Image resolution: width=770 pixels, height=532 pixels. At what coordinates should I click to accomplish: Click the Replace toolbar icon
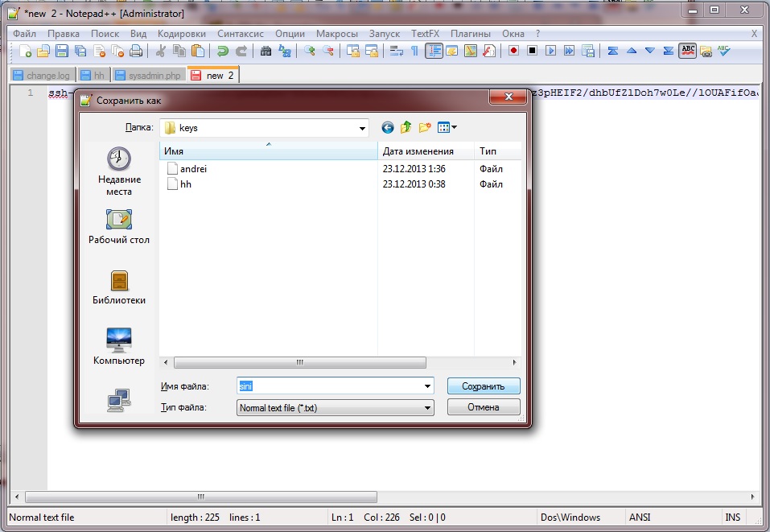pyautogui.click(x=285, y=51)
